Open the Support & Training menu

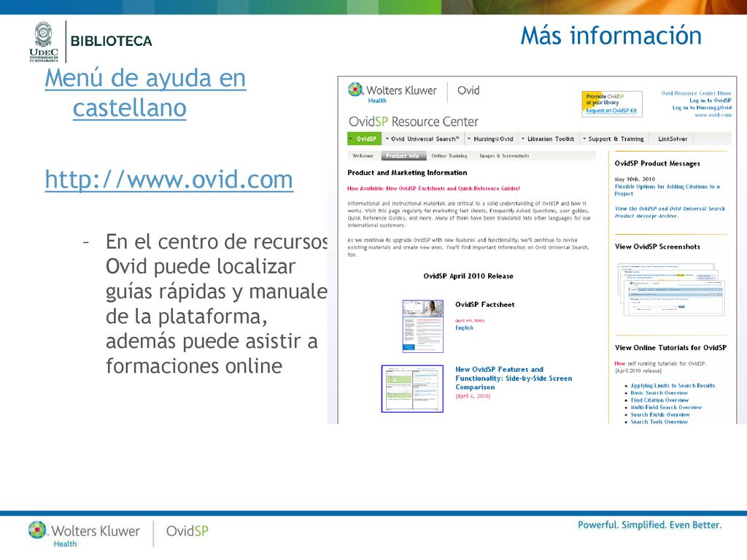click(x=614, y=139)
